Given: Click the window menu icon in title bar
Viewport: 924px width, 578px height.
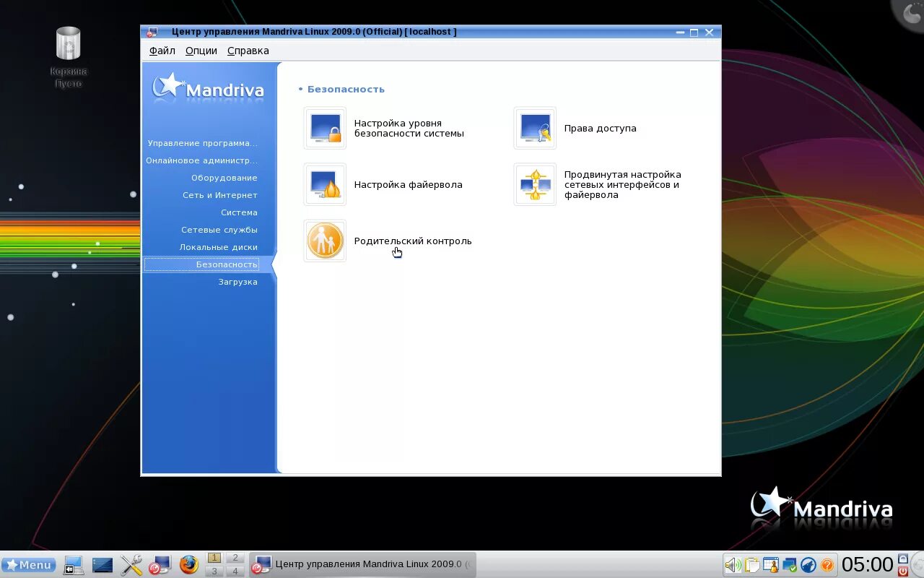Looking at the screenshot, I should [152, 32].
